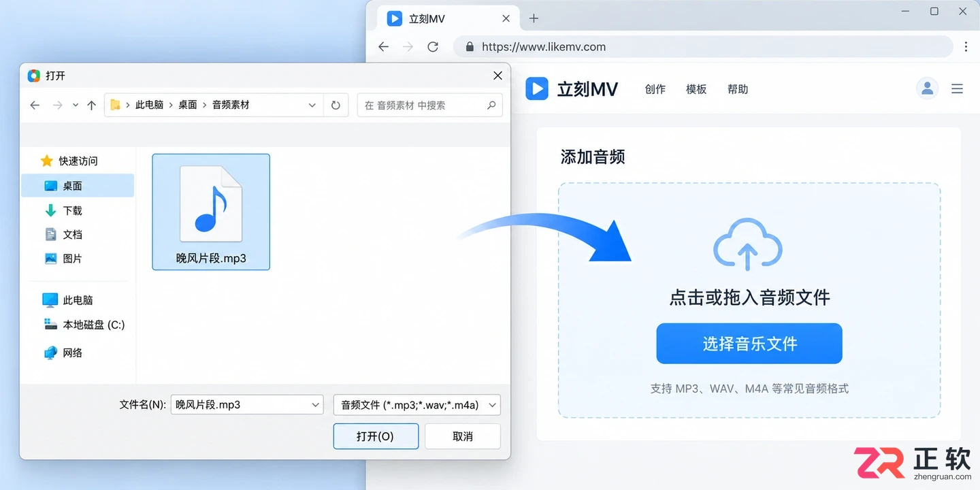980x490 pixels.
Task: Open the 模板 menu item
Action: click(696, 89)
